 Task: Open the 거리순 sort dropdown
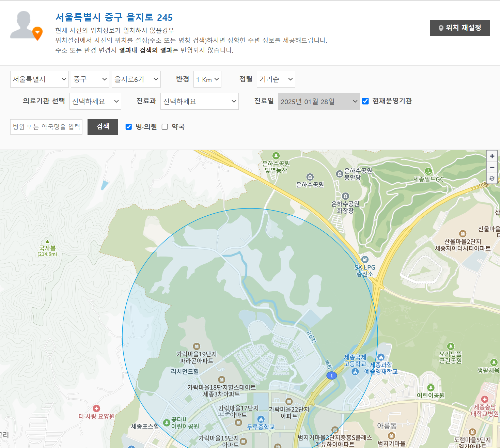(x=276, y=79)
